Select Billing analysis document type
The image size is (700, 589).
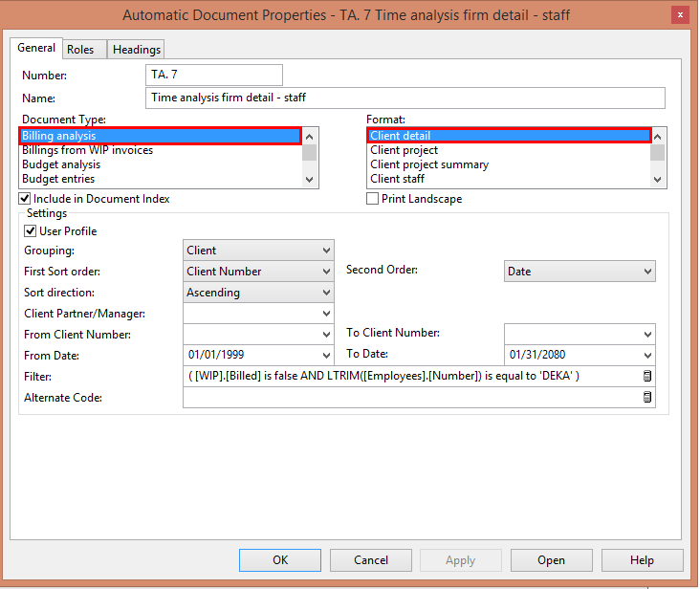coord(161,136)
